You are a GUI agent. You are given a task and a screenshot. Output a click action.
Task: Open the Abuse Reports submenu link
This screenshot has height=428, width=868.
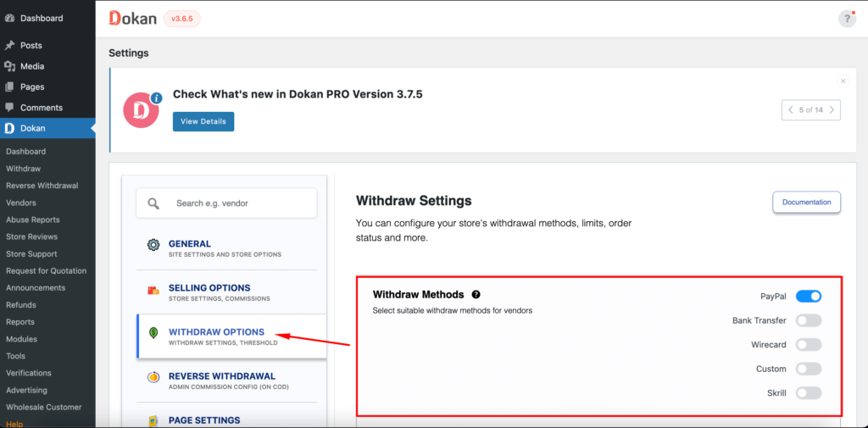point(33,220)
